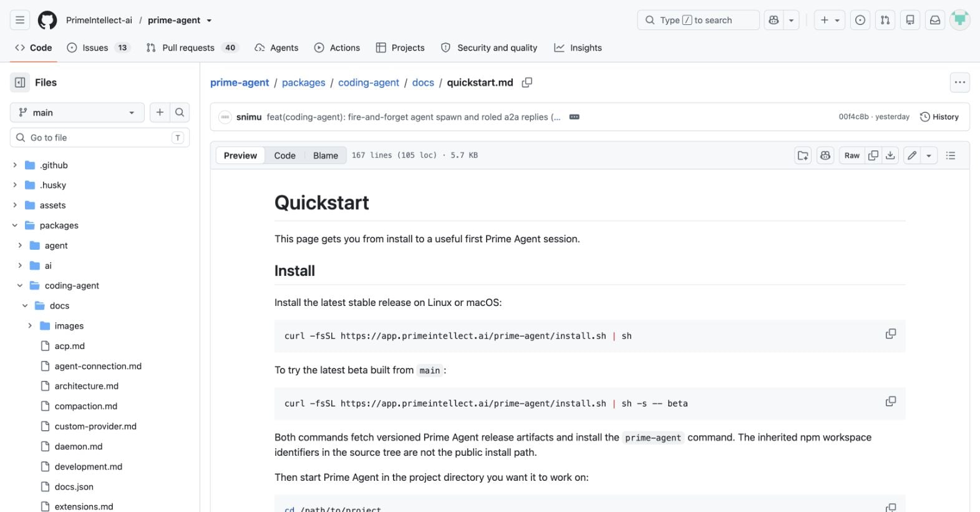Image resolution: width=980 pixels, height=512 pixels.
Task: Switch to the Pull requests tab
Action: coord(192,47)
